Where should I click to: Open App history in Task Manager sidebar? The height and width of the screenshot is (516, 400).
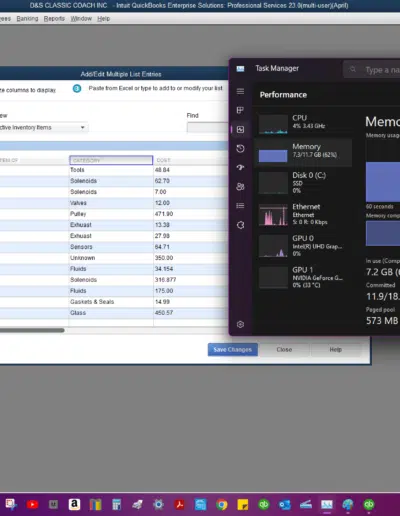pyautogui.click(x=240, y=148)
